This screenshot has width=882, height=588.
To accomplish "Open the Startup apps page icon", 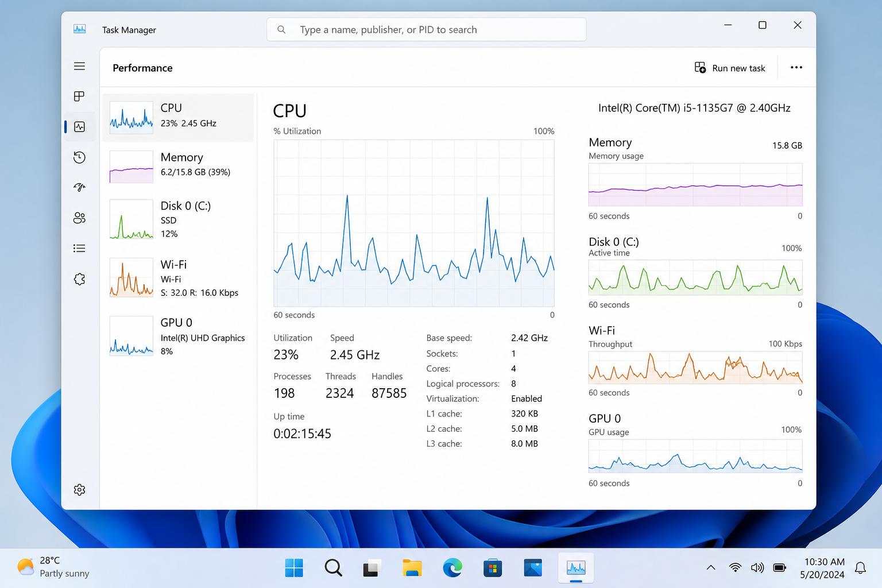I will [79, 187].
